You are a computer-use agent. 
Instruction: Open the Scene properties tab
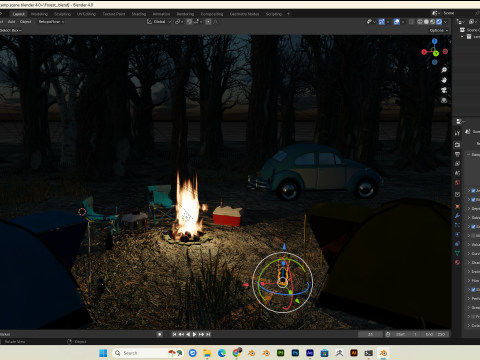457,173
